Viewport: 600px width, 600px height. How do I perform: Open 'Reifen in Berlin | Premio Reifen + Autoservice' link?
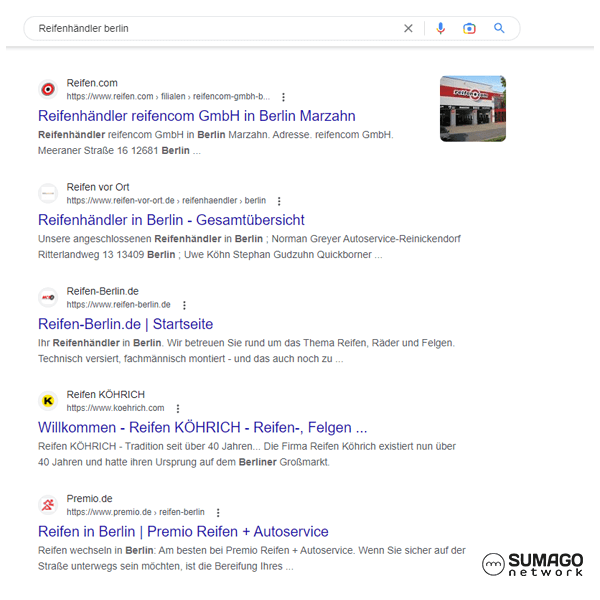click(183, 532)
